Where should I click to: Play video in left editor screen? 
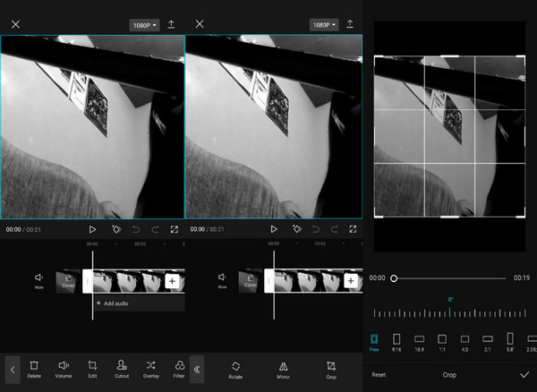pyautogui.click(x=92, y=229)
